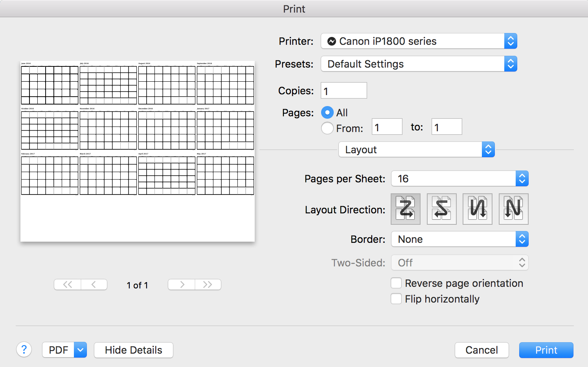The width and height of the screenshot is (588, 367).
Task: Click the Copies input field
Action: click(344, 91)
